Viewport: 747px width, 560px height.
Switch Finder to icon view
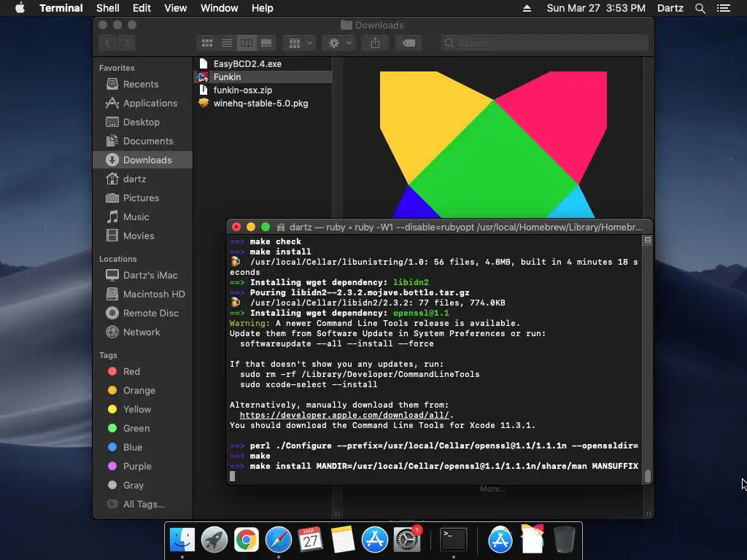click(206, 43)
